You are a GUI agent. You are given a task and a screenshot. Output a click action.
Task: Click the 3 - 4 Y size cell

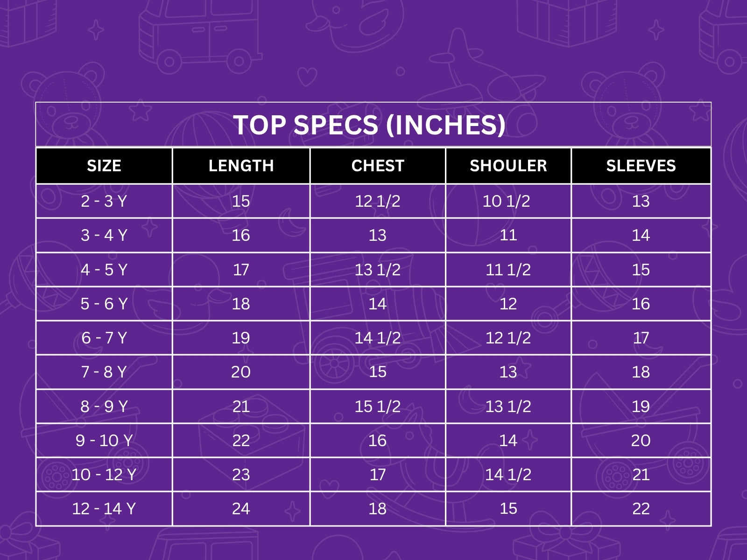click(104, 235)
